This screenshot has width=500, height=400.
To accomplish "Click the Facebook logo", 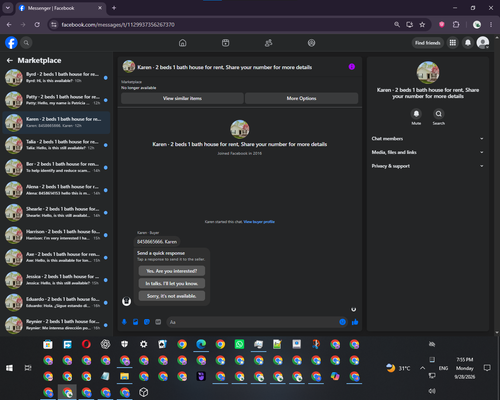I will 11,43.
